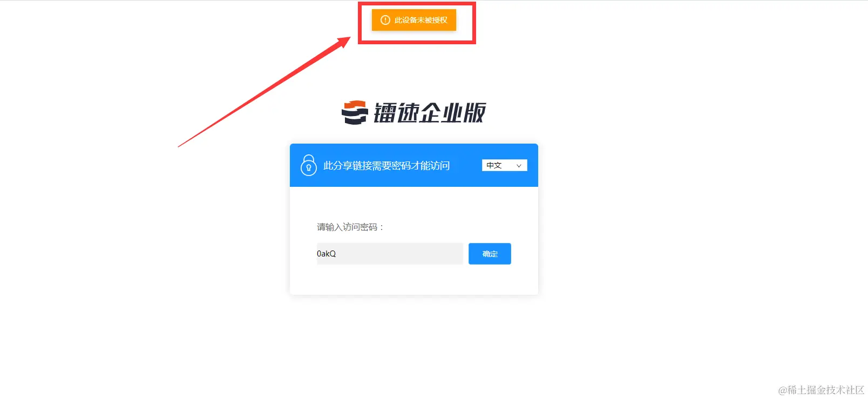Click the 此设备未被授权 warning message
This screenshot has height=399, width=868.
pyautogui.click(x=421, y=20)
